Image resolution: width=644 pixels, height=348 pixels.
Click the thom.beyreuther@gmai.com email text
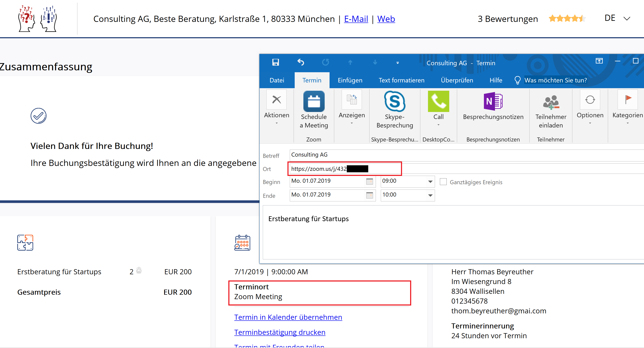(x=499, y=311)
